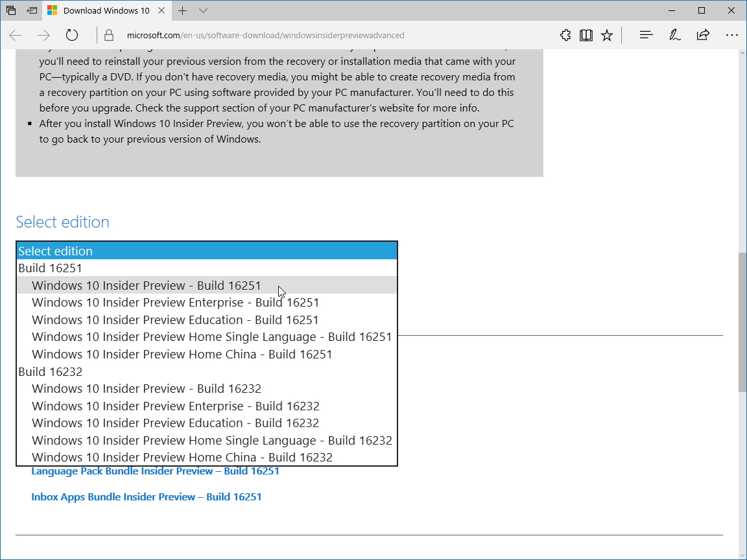Open Inbox Apps Bundle Insider Preview link
The image size is (747, 560).
[x=147, y=496]
